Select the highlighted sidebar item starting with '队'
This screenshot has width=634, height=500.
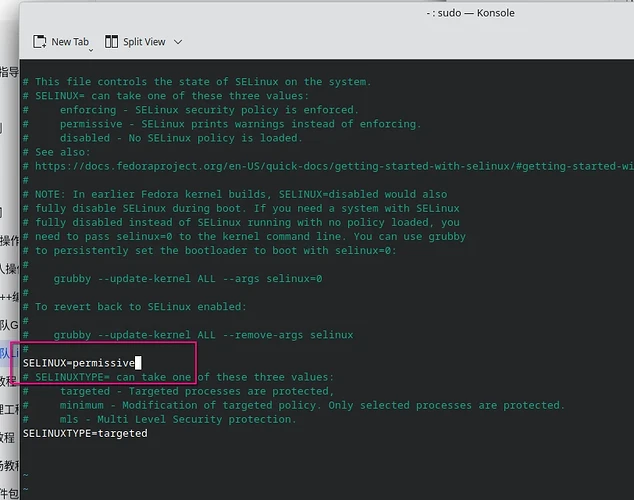(x=6, y=352)
